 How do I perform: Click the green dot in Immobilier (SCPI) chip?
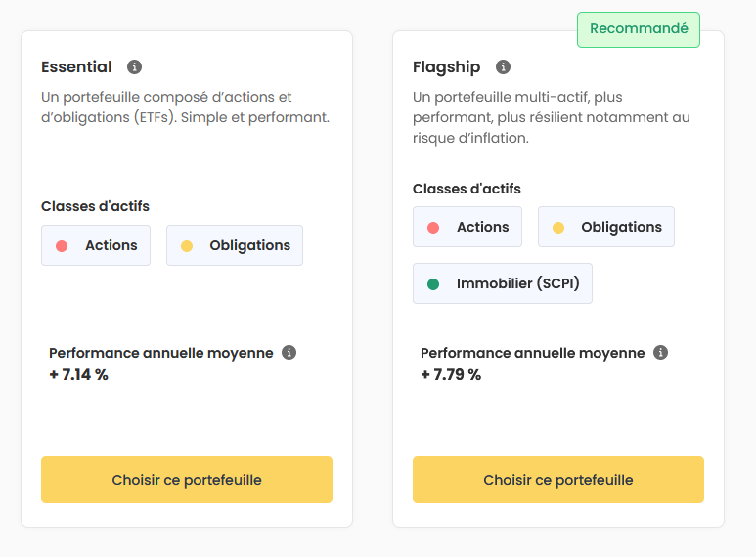(x=433, y=284)
